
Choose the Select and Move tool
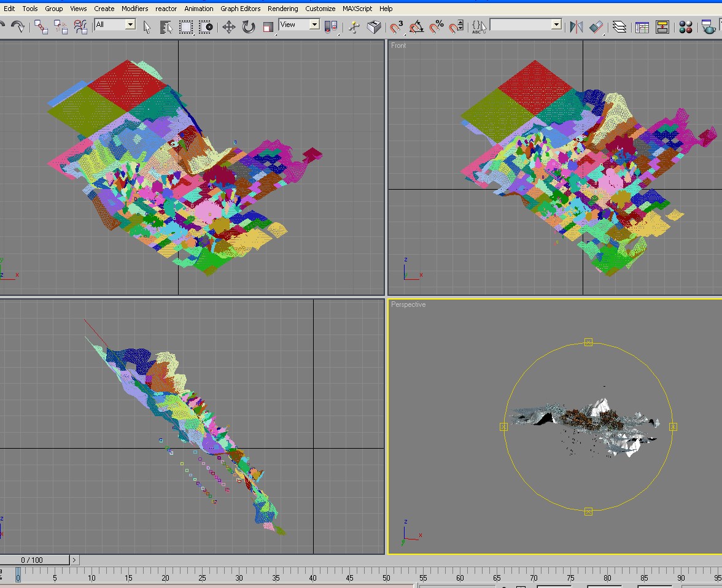(228, 26)
